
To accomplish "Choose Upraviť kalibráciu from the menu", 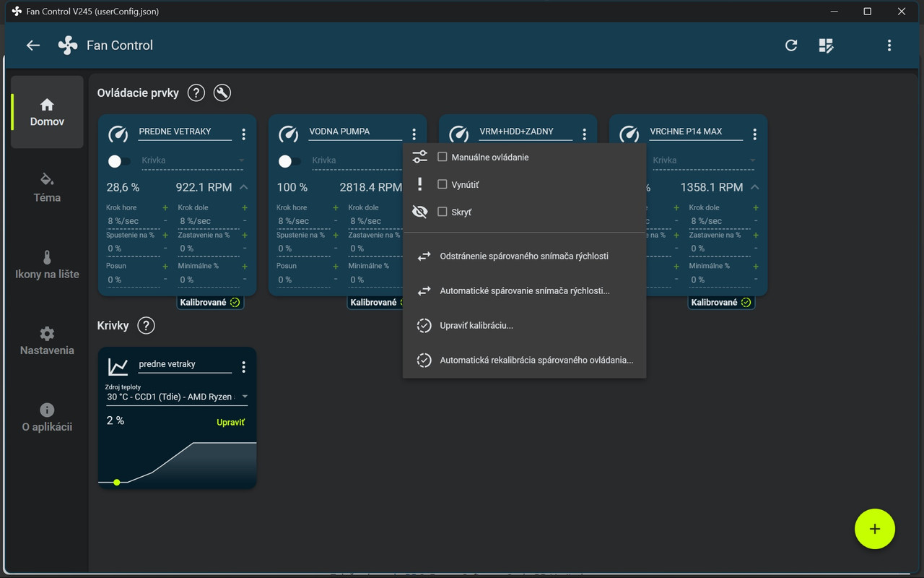I will [524, 325].
